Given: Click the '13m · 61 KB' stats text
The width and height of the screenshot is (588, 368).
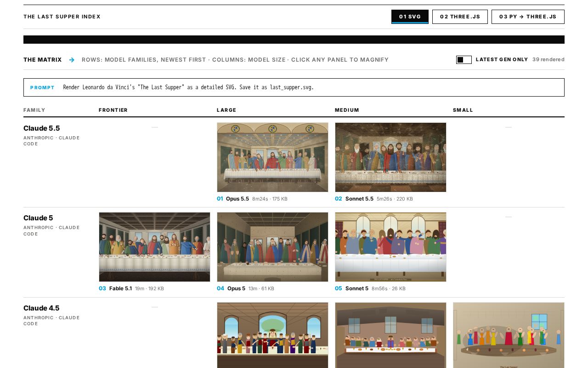Looking at the screenshot, I should [261, 288].
